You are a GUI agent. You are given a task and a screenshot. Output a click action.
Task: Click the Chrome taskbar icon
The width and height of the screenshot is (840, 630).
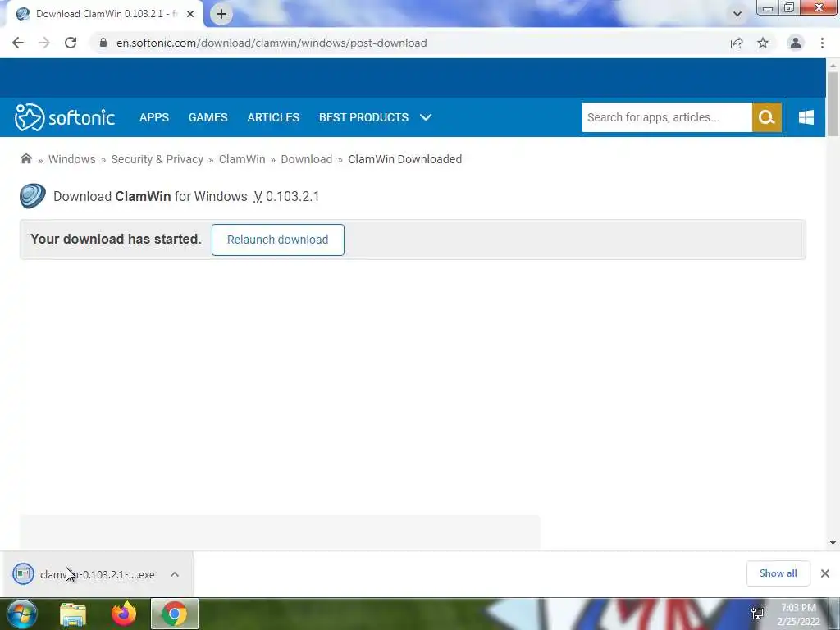174,614
